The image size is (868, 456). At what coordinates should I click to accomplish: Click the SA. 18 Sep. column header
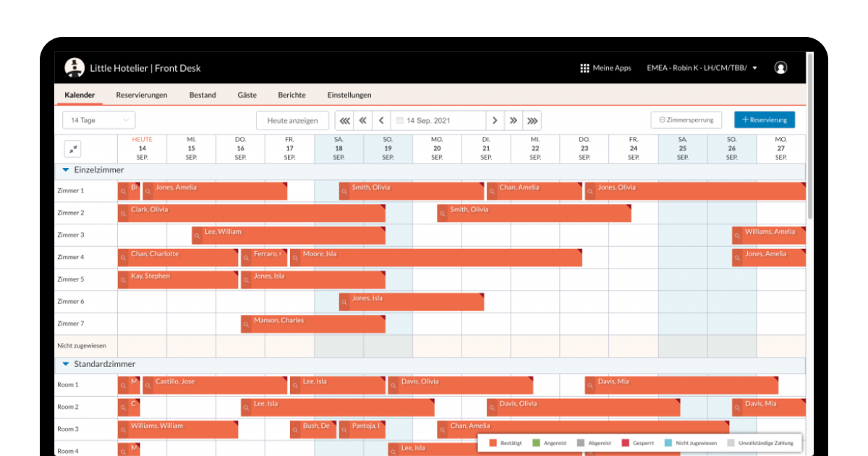click(x=339, y=148)
